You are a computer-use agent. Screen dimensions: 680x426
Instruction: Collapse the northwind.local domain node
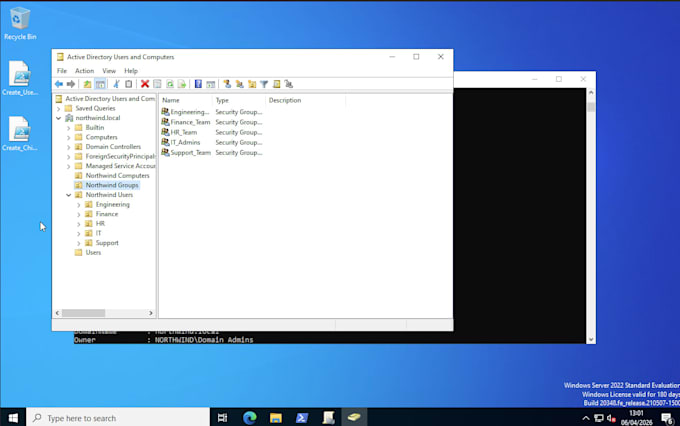click(59, 118)
